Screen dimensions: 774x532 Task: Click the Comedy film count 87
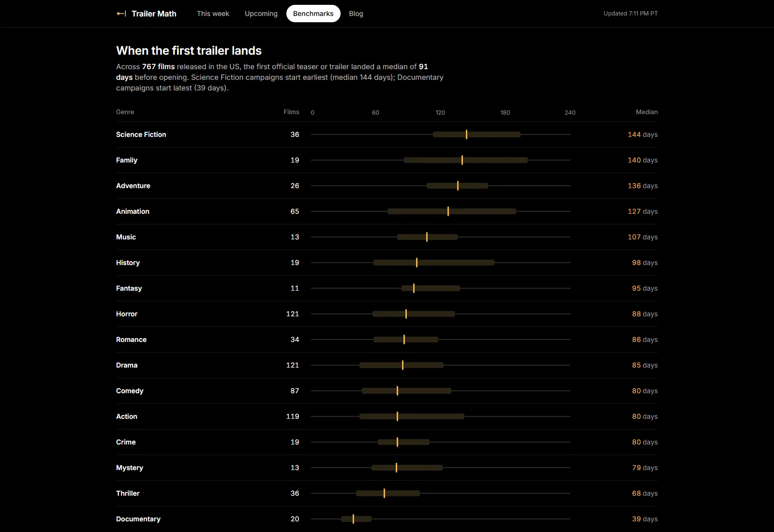[295, 391]
